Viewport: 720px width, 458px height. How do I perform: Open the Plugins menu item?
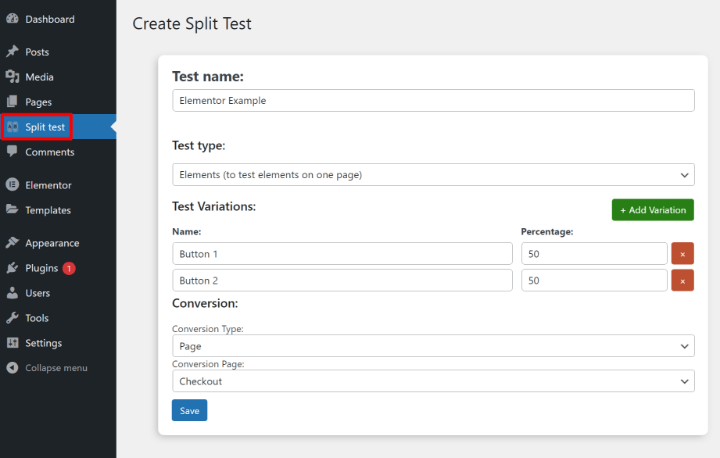pyautogui.click(x=41, y=268)
